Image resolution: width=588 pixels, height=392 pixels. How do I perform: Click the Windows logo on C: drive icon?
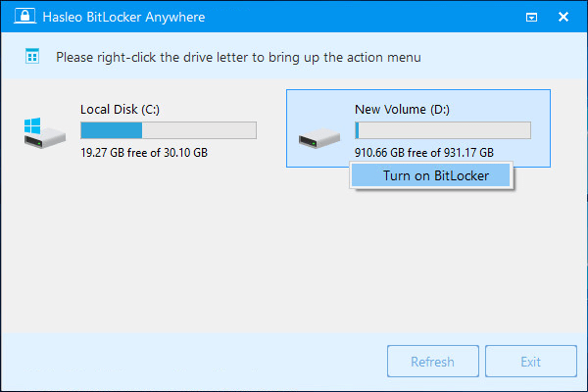click(32, 125)
